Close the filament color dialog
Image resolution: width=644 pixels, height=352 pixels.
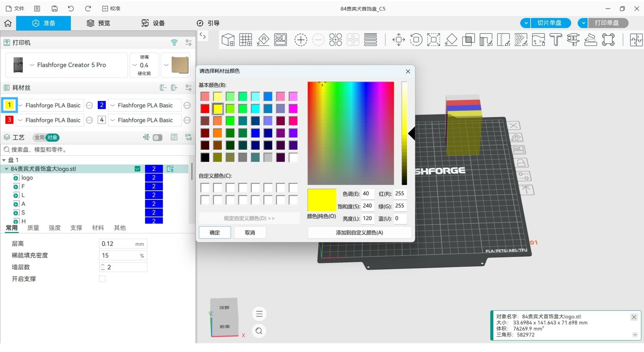408,71
